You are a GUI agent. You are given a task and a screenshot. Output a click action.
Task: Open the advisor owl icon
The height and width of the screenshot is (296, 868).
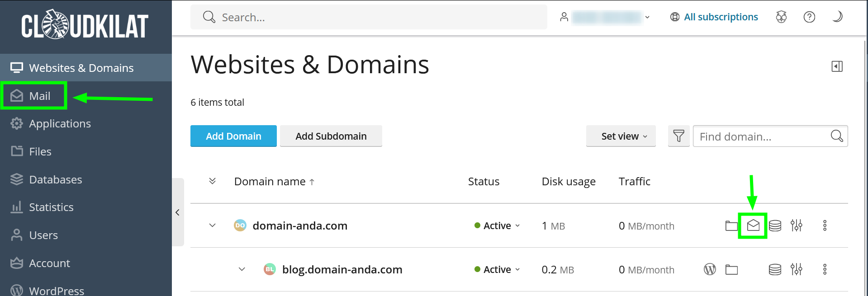[781, 17]
